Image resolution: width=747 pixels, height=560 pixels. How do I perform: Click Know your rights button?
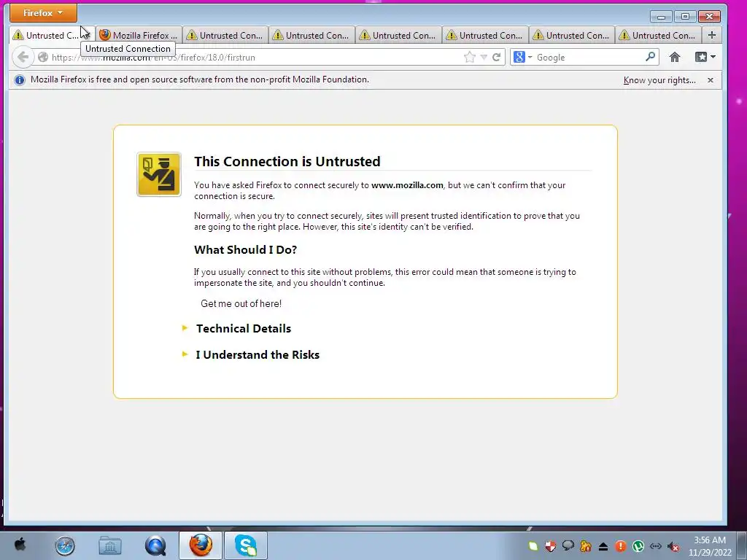point(659,80)
